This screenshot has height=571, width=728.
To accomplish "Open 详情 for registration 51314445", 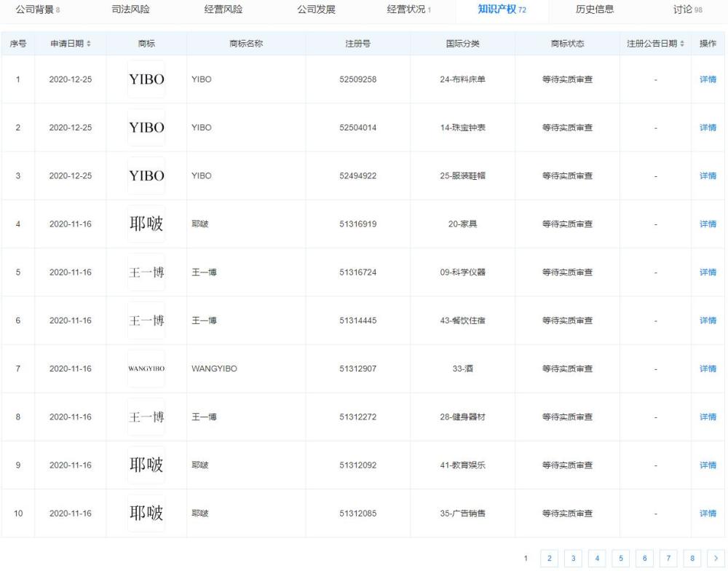I will (x=708, y=320).
